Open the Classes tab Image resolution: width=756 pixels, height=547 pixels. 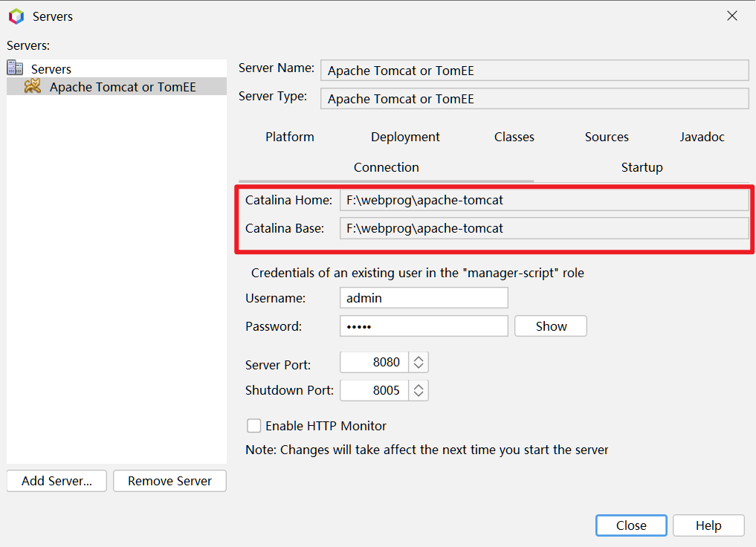pos(514,137)
